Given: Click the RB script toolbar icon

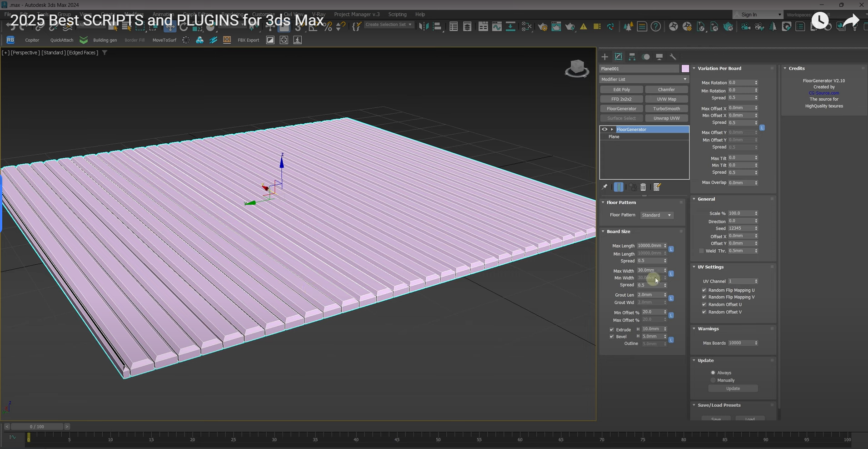Looking at the screenshot, I should (x=10, y=40).
